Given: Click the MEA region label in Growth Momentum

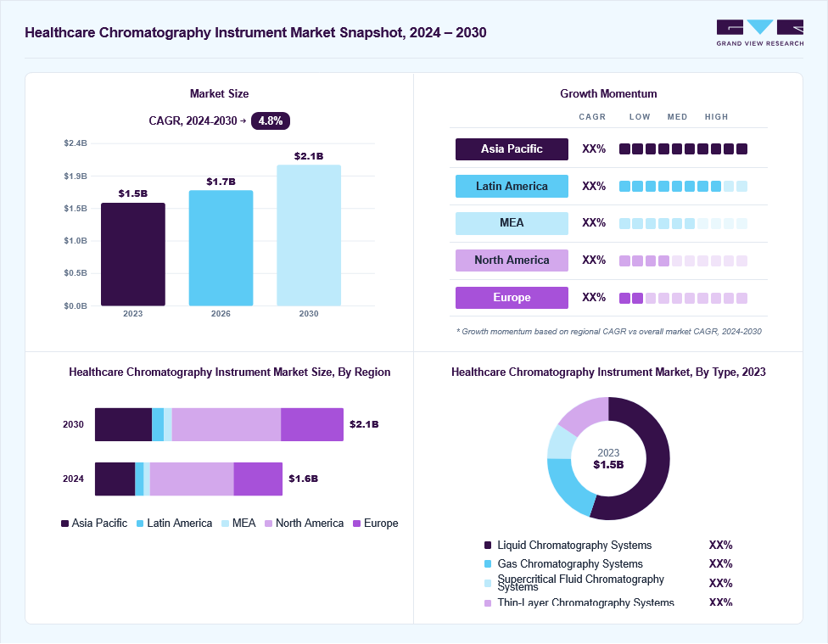Looking at the screenshot, I should tap(512, 223).
